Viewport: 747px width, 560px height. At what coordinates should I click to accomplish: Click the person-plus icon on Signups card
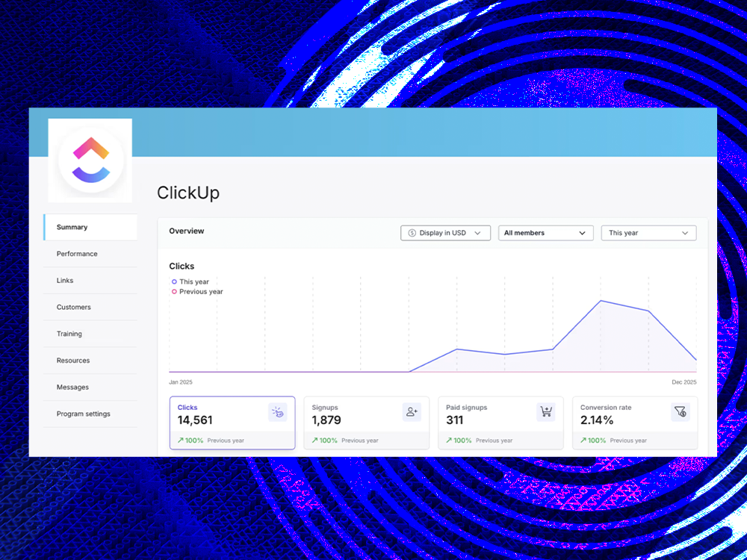412,411
